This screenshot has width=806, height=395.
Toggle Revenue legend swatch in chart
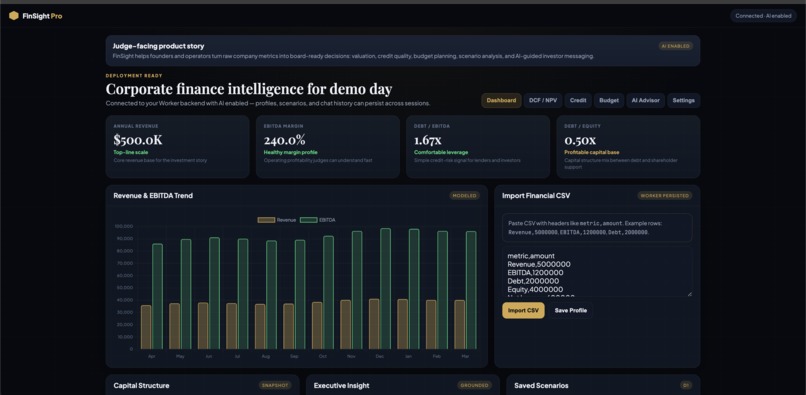(x=266, y=220)
